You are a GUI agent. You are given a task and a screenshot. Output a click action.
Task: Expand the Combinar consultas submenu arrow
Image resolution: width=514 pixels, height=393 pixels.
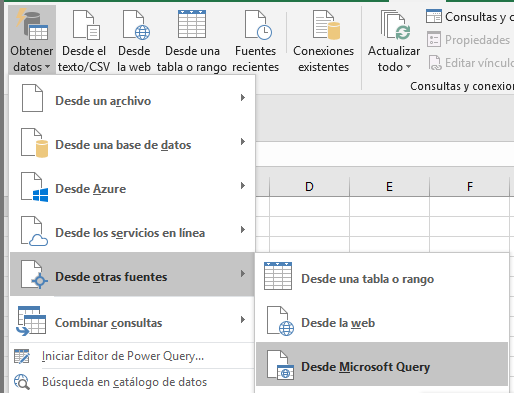coord(243,320)
